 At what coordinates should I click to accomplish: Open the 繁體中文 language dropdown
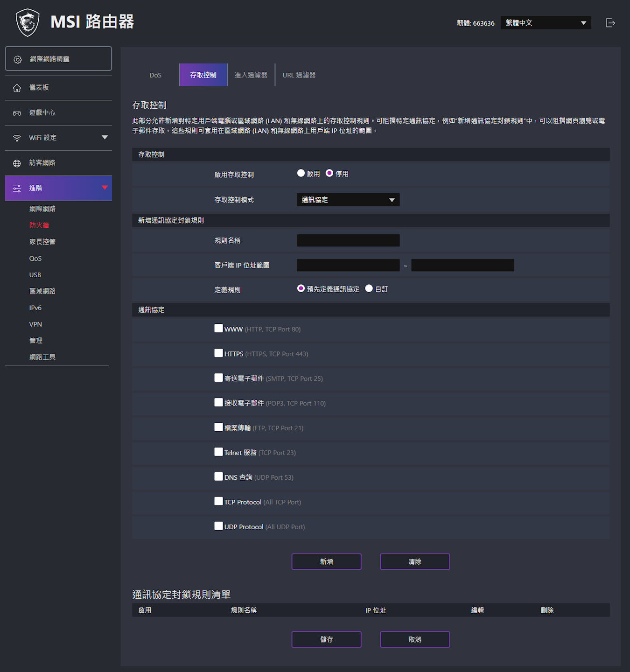[x=546, y=23]
